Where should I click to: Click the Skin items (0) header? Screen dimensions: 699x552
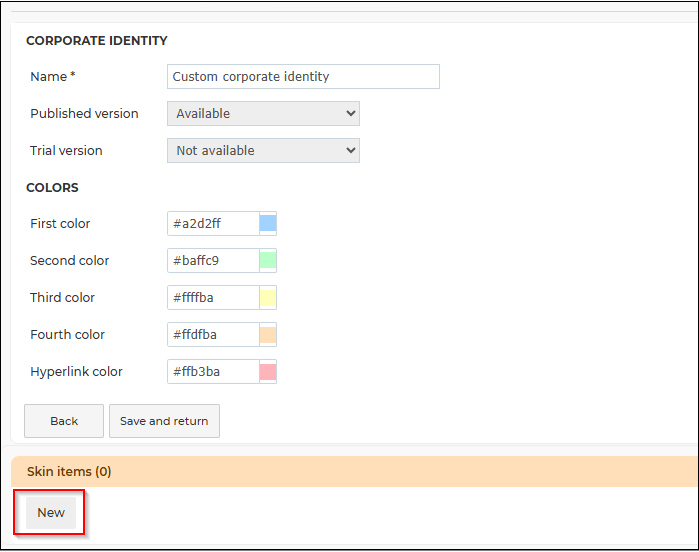pos(354,471)
